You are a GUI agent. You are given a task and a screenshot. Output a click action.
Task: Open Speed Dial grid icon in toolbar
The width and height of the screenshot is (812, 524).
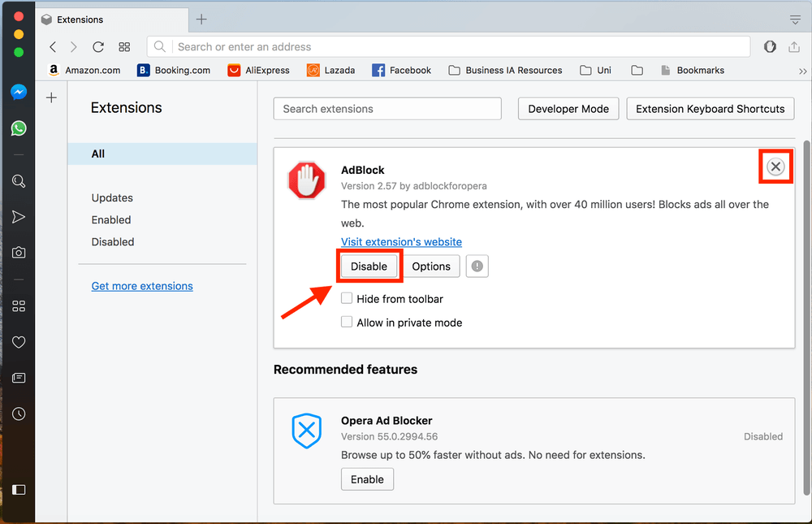[x=124, y=47]
